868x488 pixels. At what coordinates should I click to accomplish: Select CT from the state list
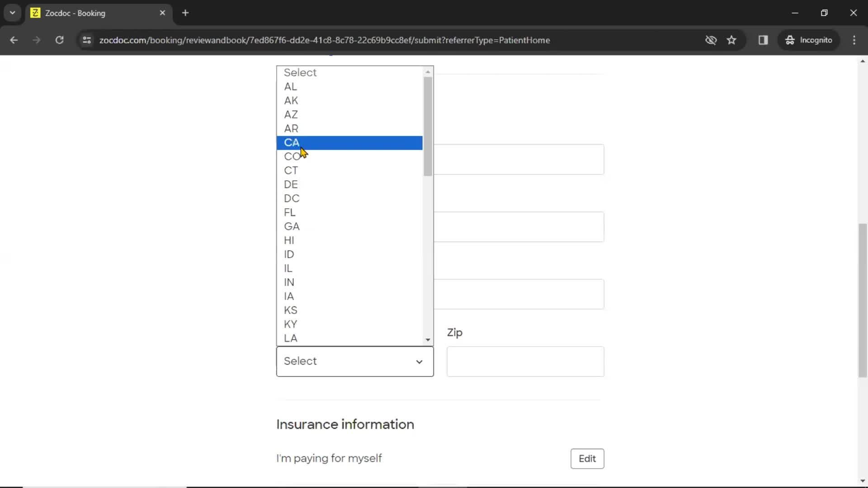tap(349, 171)
